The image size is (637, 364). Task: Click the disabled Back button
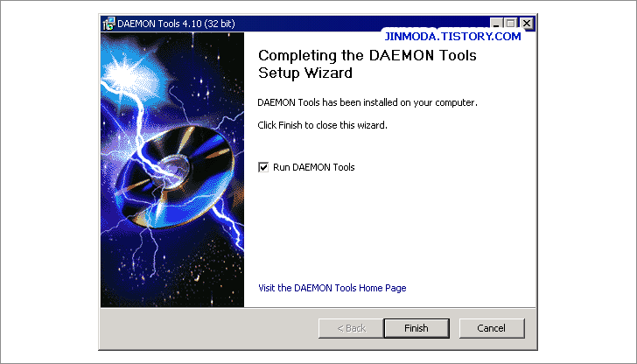[351, 328]
